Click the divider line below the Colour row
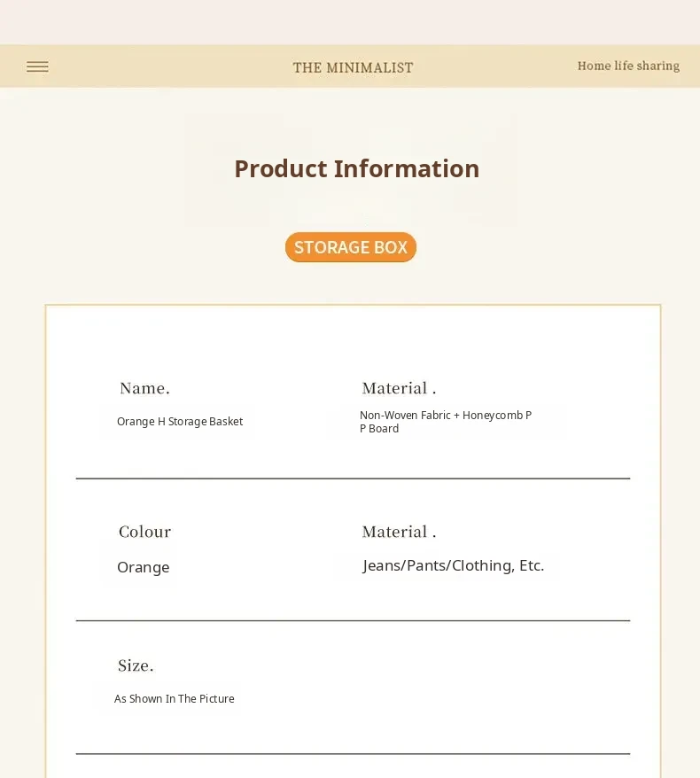The width and height of the screenshot is (700, 778). [x=353, y=620]
